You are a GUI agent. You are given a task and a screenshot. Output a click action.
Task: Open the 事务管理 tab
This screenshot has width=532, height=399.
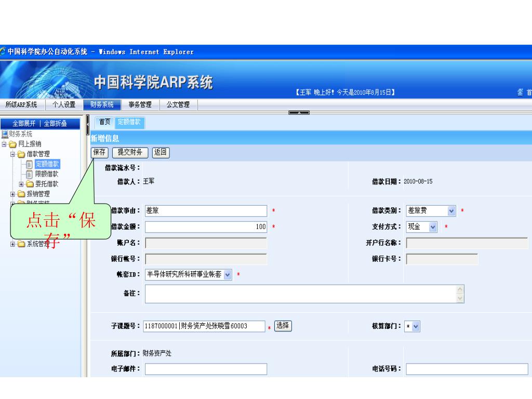(x=140, y=104)
